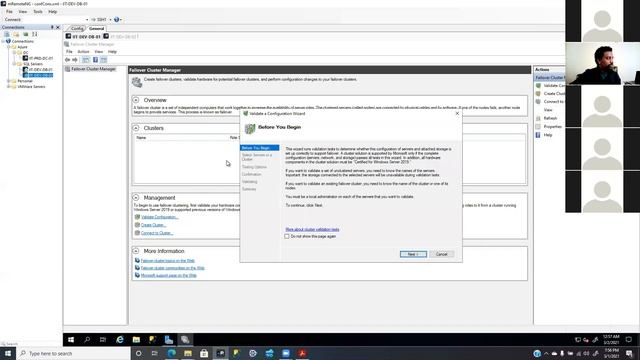Open Failover Cluster Manager Help menu
The image size is (640, 360).
pyautogui.click(x=112, y=52)
